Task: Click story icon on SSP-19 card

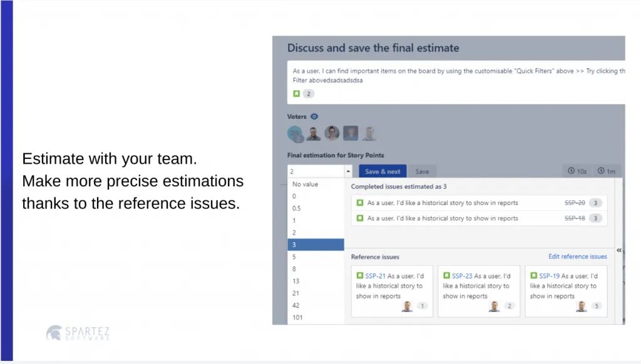Action: [533, 276]
